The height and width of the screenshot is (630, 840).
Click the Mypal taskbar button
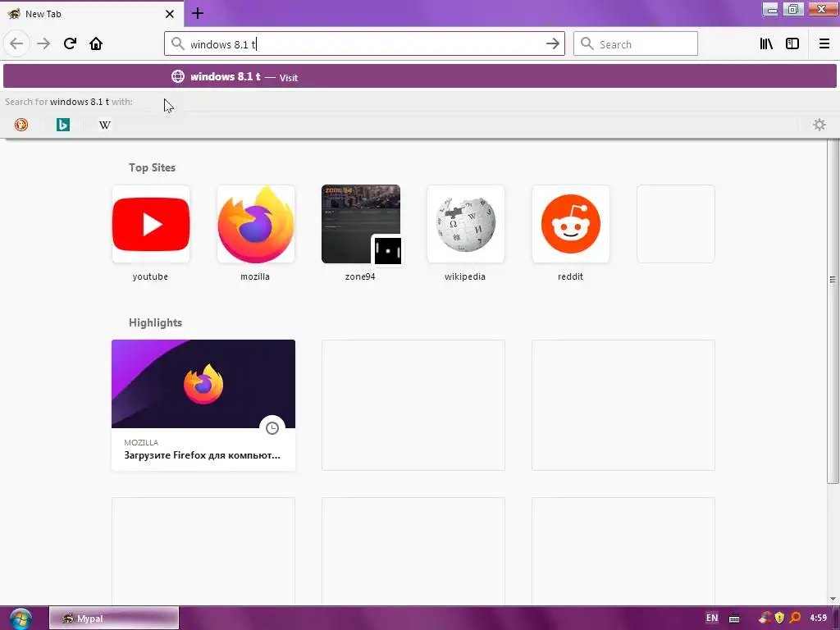pos(114,619)
